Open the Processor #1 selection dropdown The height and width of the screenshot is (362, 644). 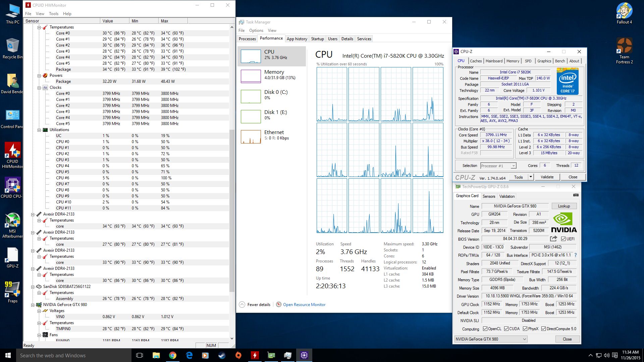tap(498, 166)
